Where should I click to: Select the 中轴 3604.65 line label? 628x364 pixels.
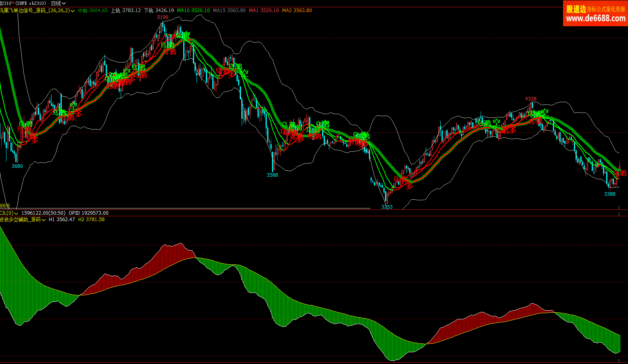pyautogui.click(x=93, y=10)
